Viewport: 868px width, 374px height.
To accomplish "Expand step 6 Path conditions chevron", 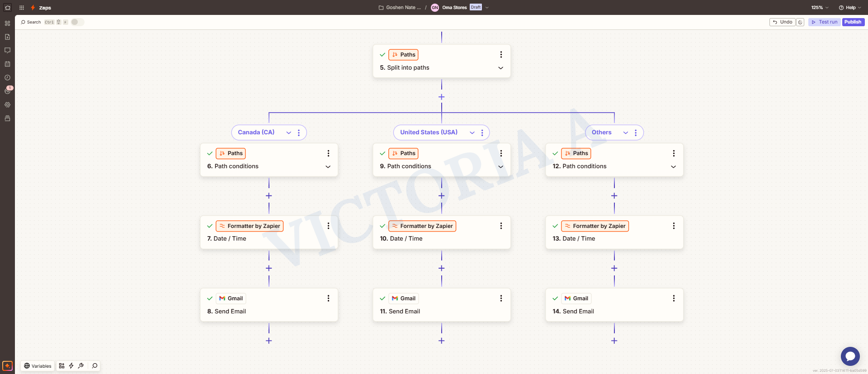I will pyautogui.click(x=328, y=167).
